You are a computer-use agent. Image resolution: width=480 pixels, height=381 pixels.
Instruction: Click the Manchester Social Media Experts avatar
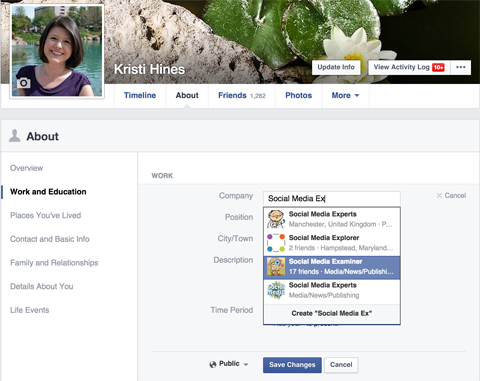[276, 219]
